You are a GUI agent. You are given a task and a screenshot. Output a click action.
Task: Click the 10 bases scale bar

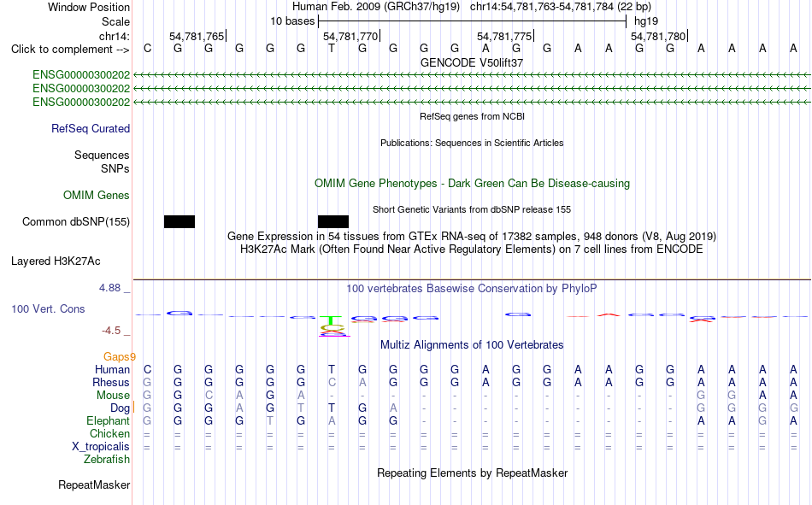pos(472,21)
